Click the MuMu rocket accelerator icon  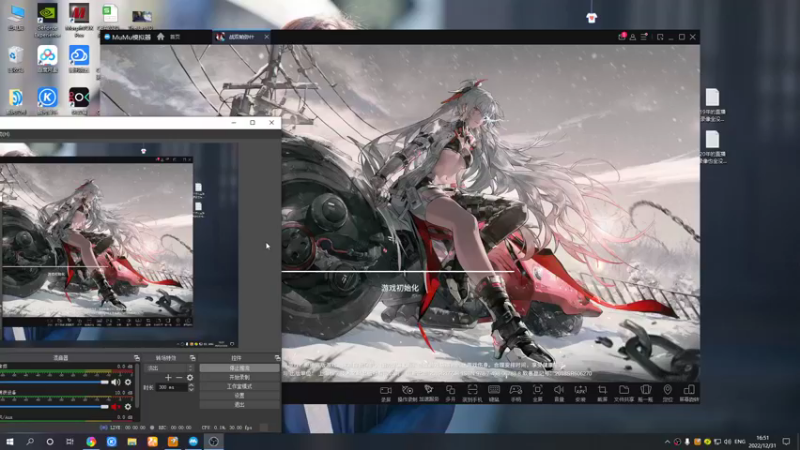(429, 390)
